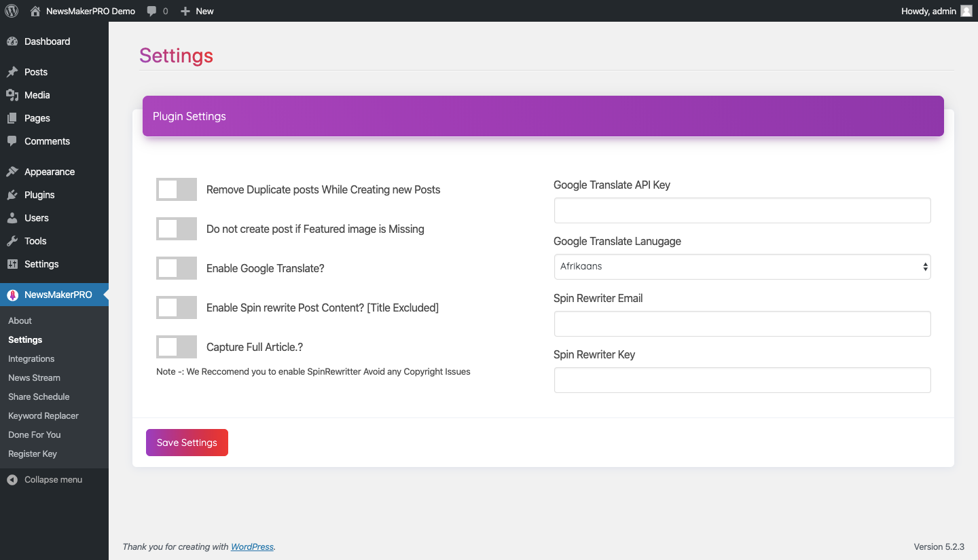Open Users menu label in sidebar
978x560 pixels.
point(37,218)
